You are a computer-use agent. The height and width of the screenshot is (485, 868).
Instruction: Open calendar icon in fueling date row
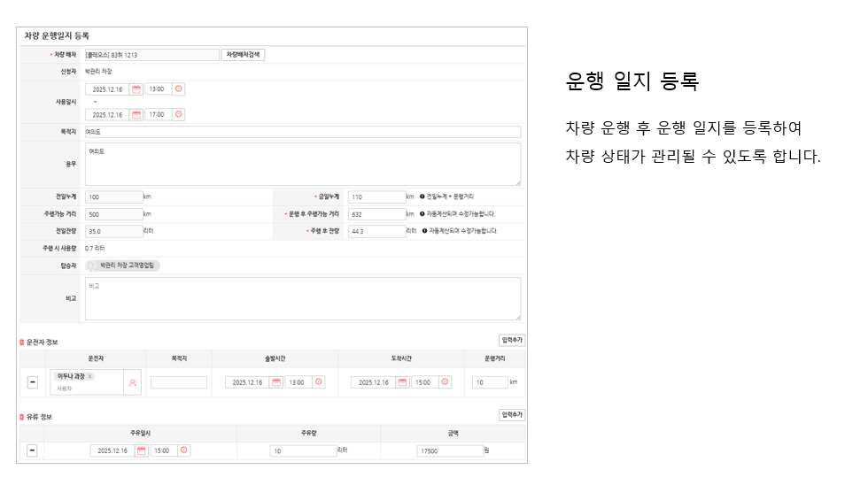141,450
